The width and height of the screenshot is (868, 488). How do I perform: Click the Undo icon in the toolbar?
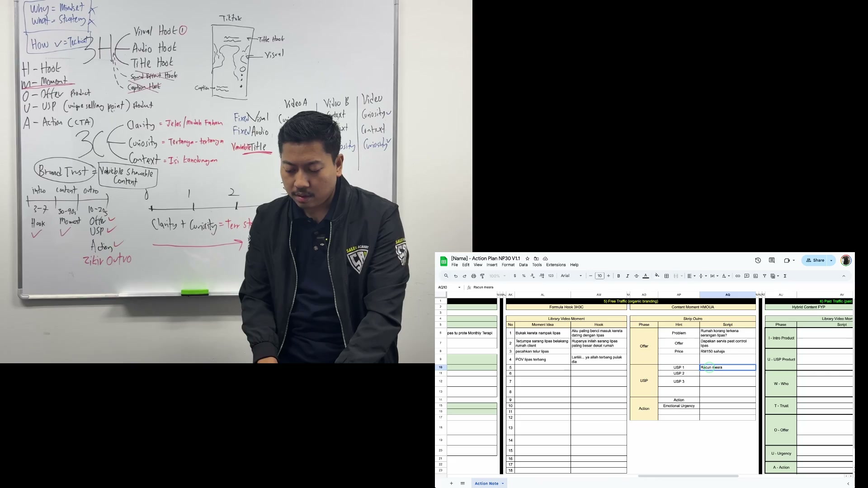pos(456,276)
